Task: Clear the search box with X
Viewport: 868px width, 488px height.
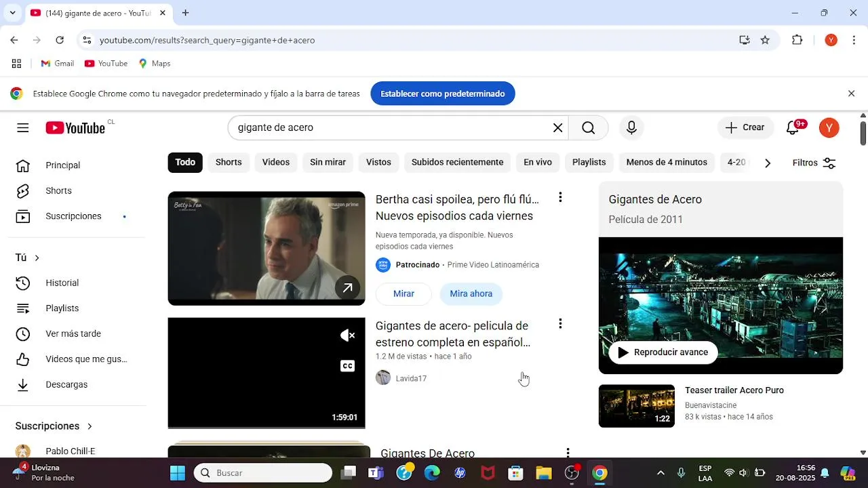Action: pyautogui.click(x=558, y=128)
